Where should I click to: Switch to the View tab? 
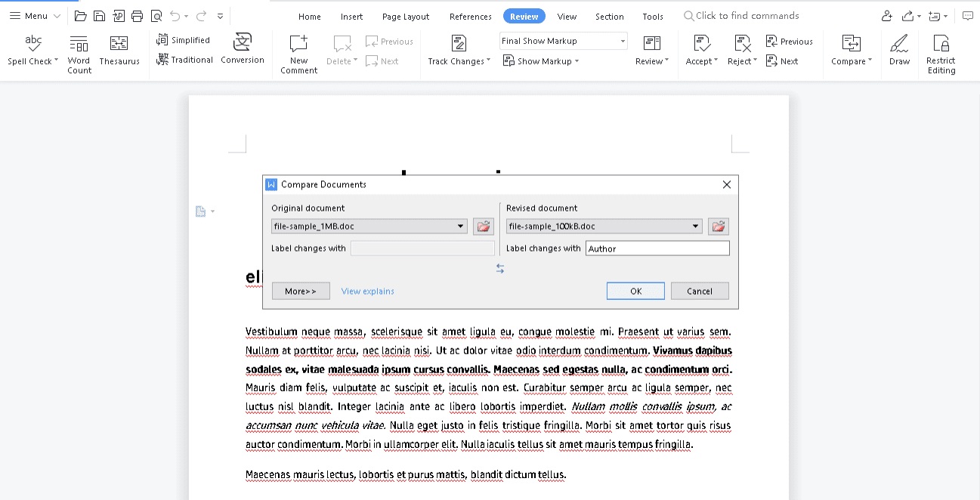567,17
